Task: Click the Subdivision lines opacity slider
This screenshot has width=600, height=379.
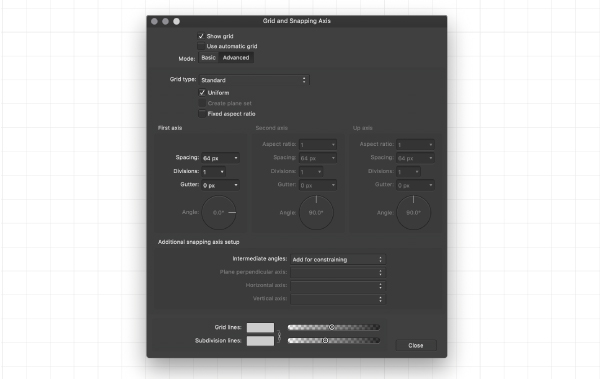Action: (x=334, y=340)
